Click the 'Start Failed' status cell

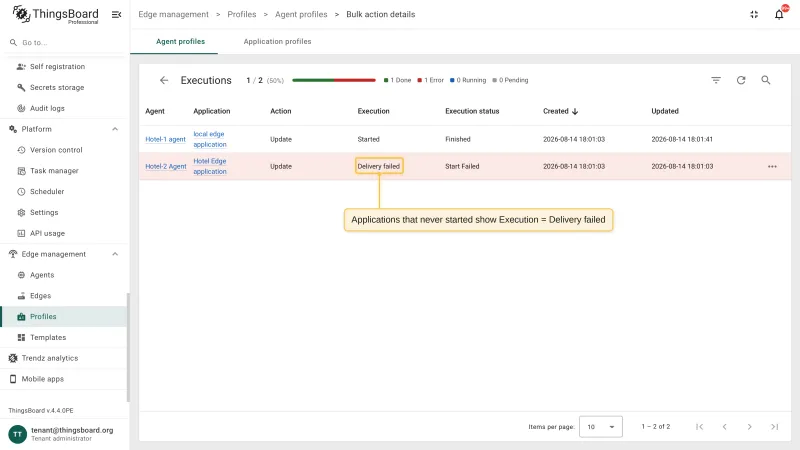pos(462,166)
